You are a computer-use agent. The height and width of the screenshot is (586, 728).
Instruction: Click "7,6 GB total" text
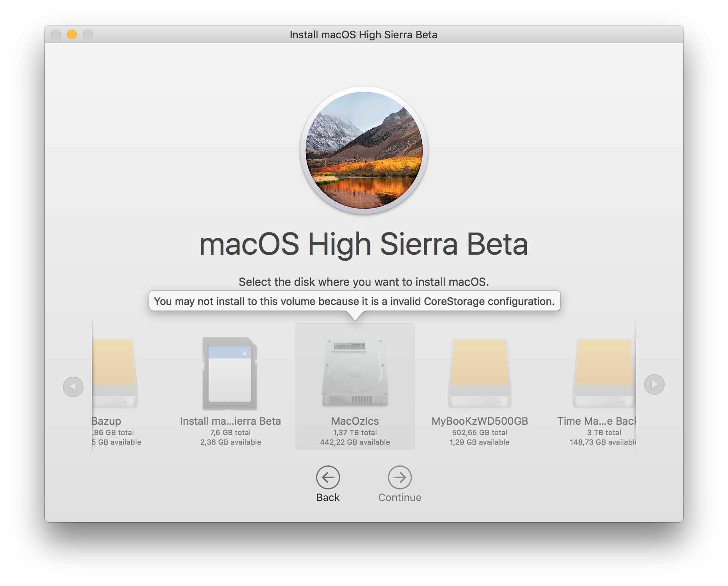coord(230,433)
